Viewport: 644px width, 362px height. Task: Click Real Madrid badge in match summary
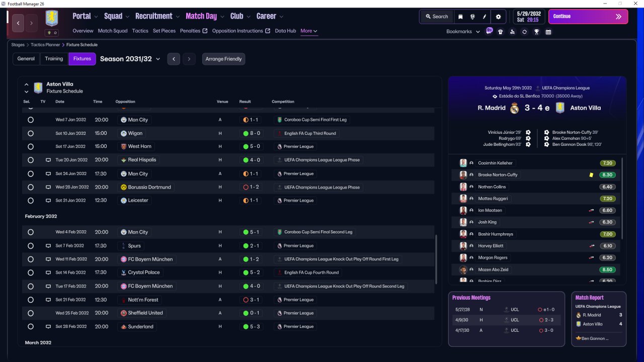514,108
